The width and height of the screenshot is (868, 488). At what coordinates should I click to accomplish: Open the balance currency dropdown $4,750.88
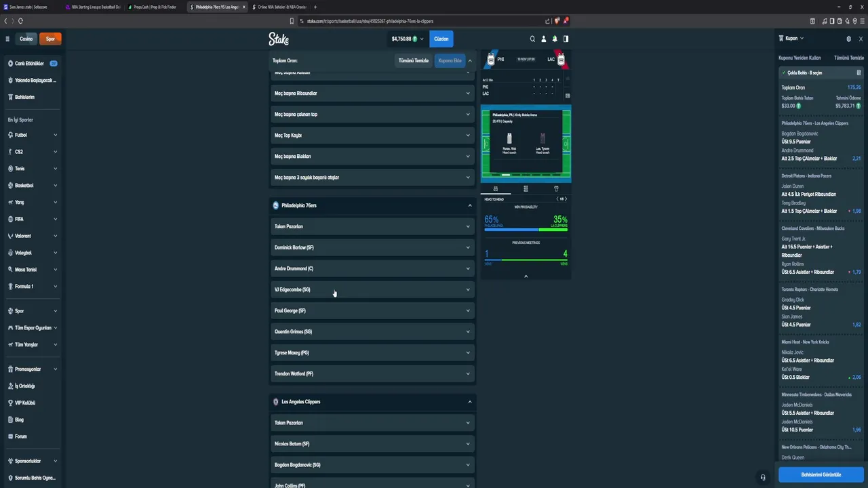pos(408,39)
